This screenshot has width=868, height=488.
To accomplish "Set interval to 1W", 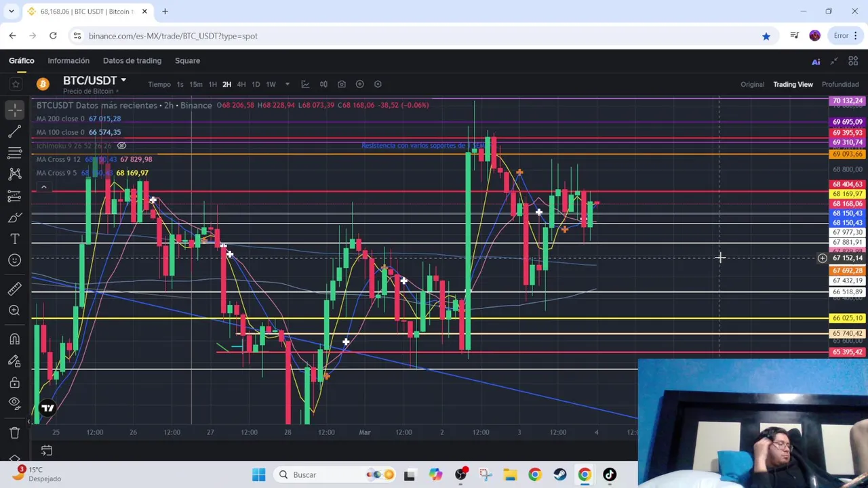I will coord(271,84).
